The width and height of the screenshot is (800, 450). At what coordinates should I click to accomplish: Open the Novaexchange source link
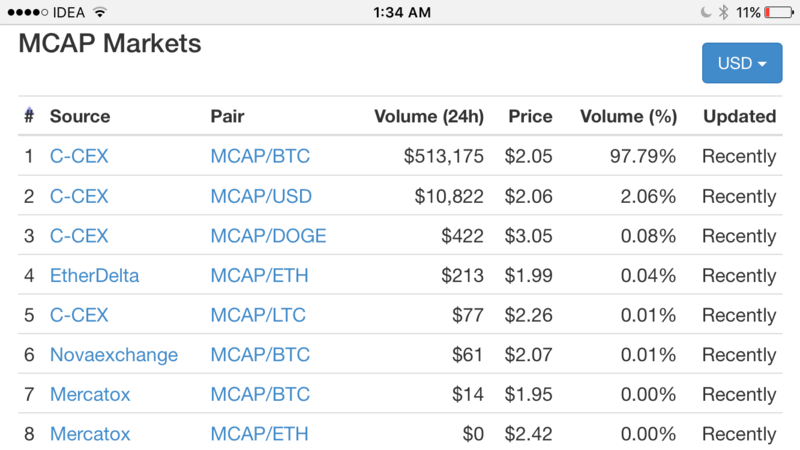113,355
